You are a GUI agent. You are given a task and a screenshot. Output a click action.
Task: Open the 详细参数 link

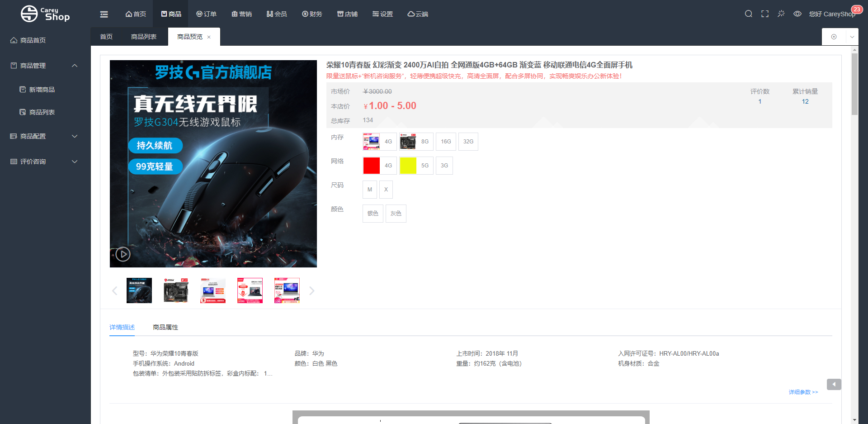tap(803, 392)
